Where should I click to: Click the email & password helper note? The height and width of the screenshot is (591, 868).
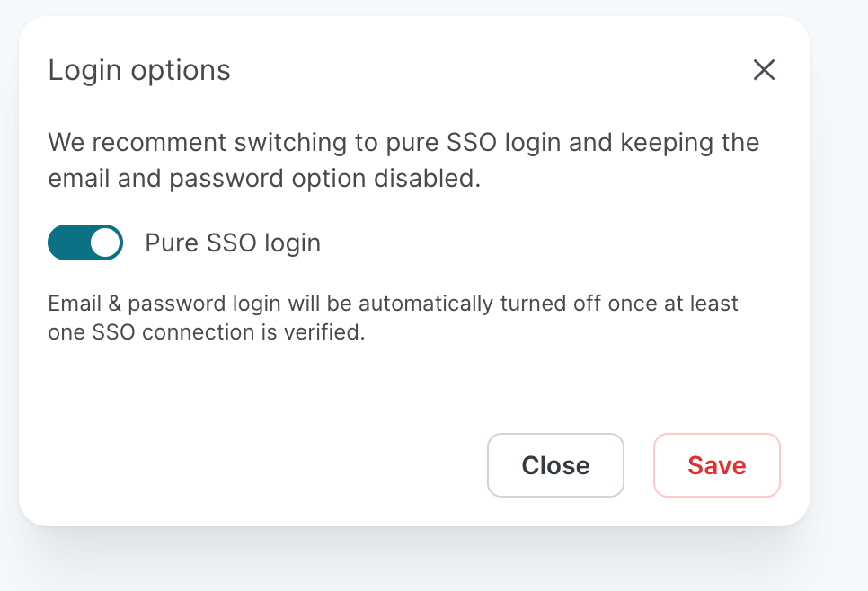[x=393, y=317]
